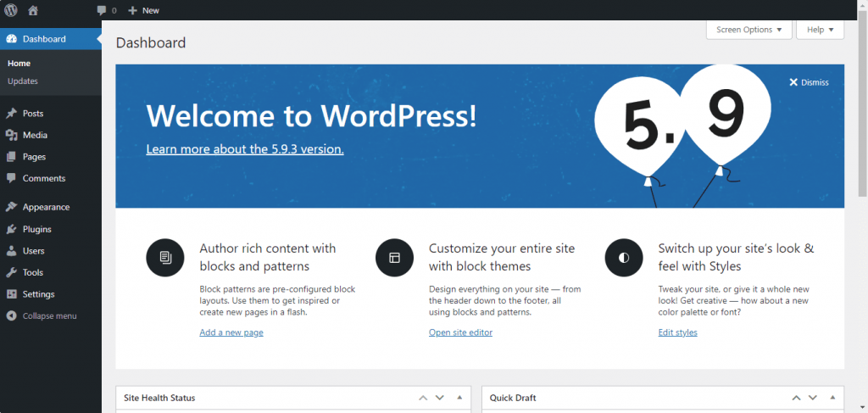Follow Learn more about the 5.9.3 version link
Viewport: 868px width, 413px height.
(x=245, y=149)
